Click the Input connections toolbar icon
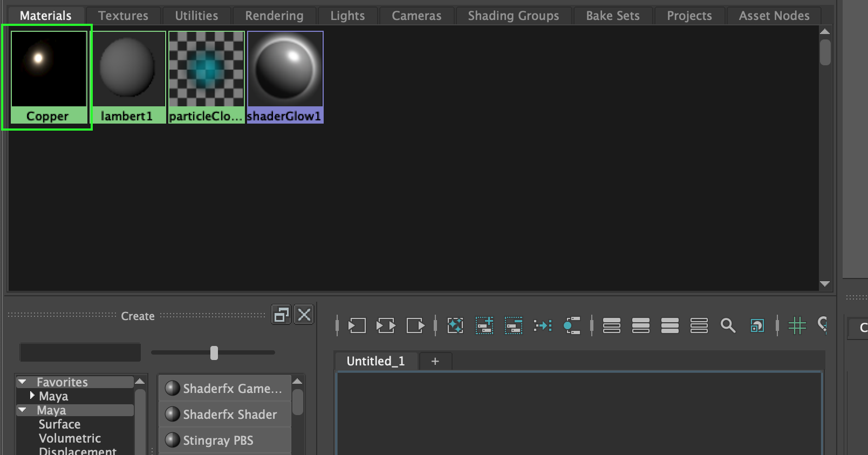Screen dimensions: 868x455 tap(357, 325)
